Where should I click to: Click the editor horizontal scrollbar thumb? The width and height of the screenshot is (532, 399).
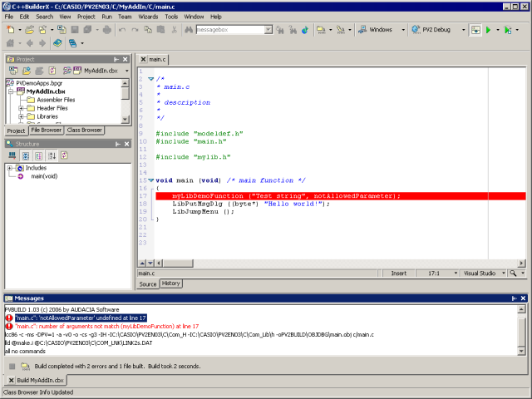179,264
